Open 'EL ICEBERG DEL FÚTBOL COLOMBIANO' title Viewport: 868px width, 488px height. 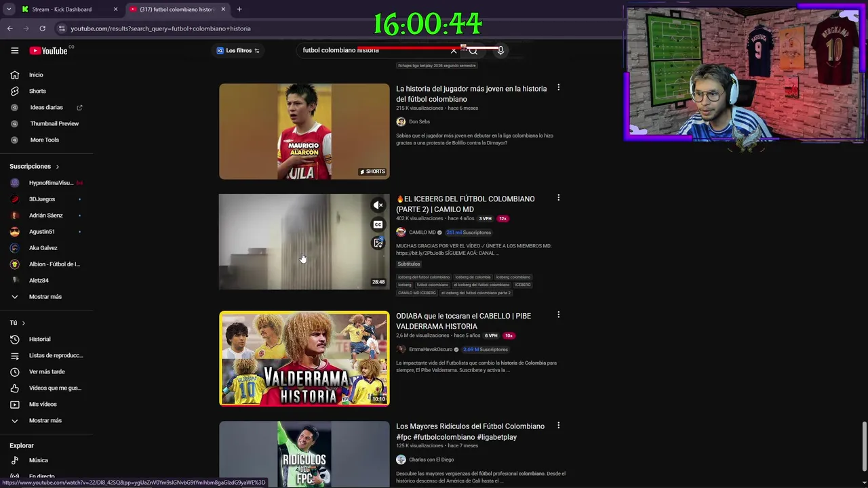coord(467,204)
